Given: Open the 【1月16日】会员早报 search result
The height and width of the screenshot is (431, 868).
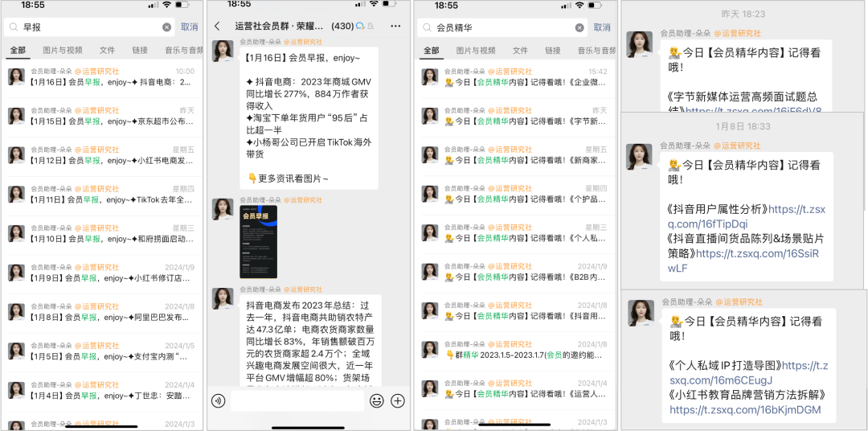Looking at the screenshot, I should click(102, 77).
